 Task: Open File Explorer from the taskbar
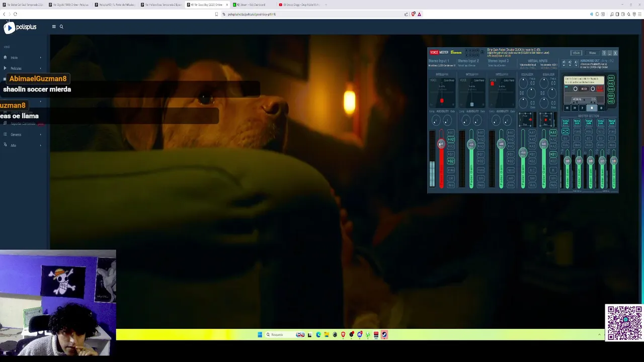click(x=327, y=335)
